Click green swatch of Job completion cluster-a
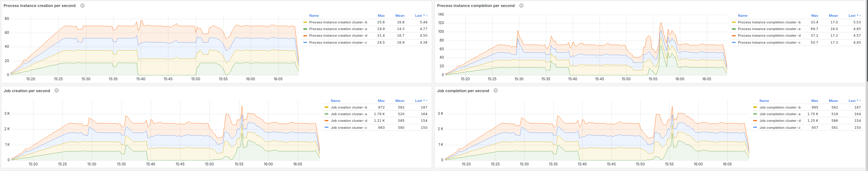This screenshot has height=171, width=868. tap(755, 114)
